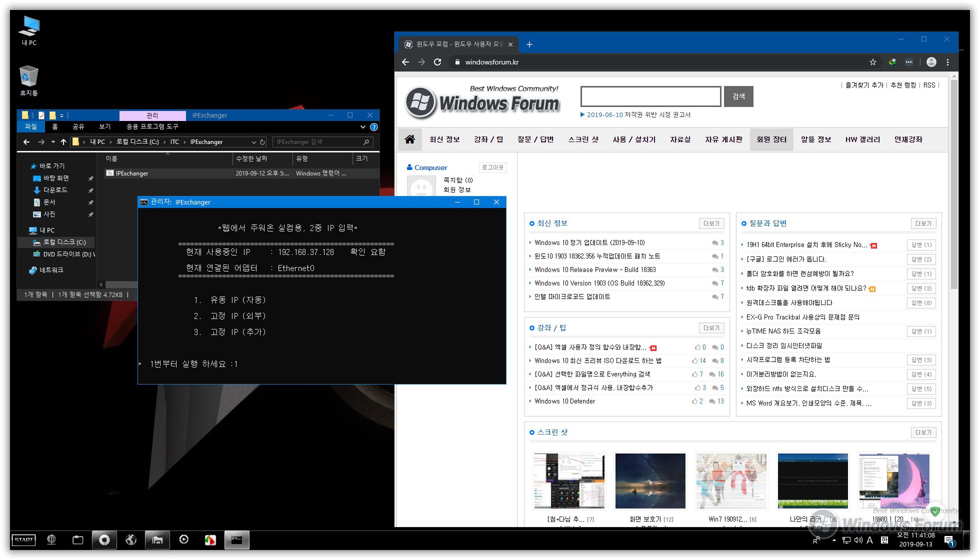Select 자유 게시판 in forum navigation
The height and width of the screenshot is (560, 980).
point(723,139)
